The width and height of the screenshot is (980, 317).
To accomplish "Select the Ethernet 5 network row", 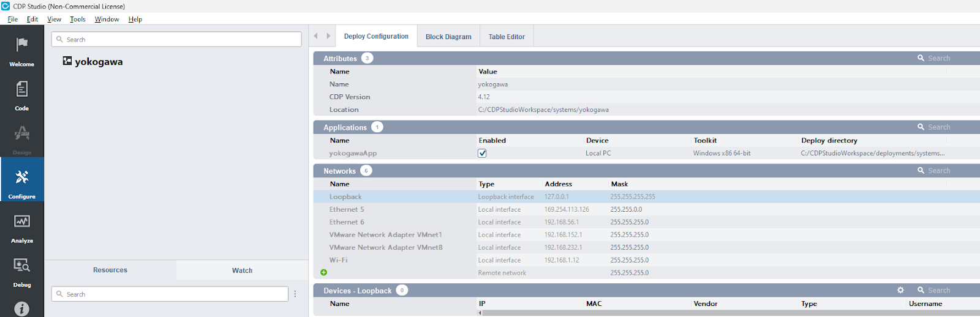I will coord(646,209).
